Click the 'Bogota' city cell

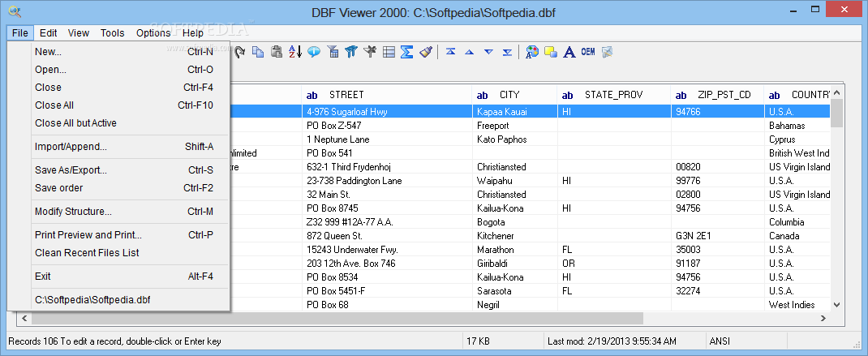[x=514, y=222]
